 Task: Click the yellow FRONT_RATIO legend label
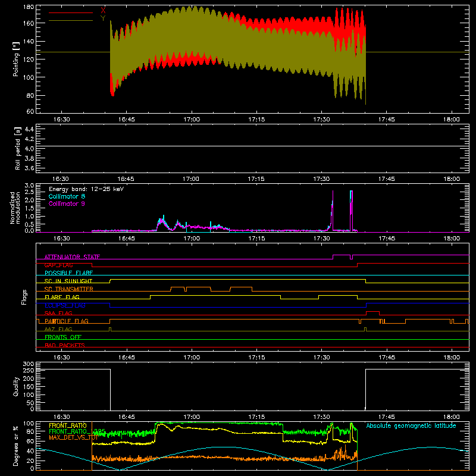pos(68,425)
